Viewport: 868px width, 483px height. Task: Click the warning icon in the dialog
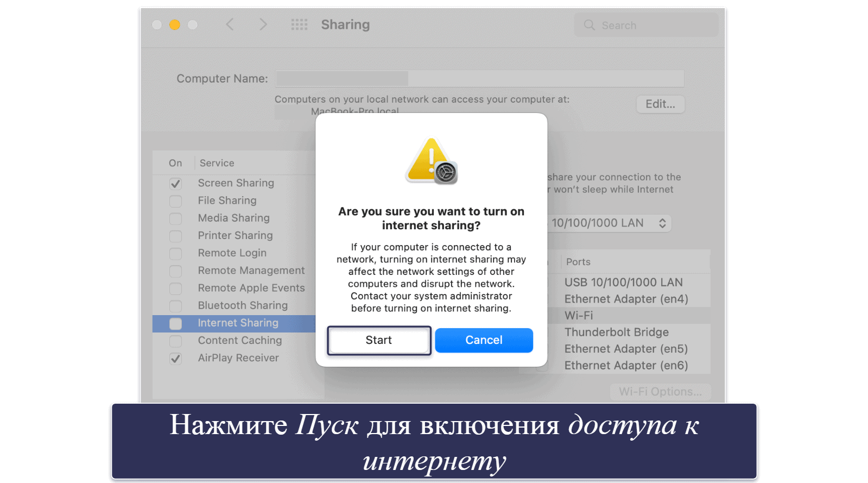pyautogui.click(x=432, y=161)
